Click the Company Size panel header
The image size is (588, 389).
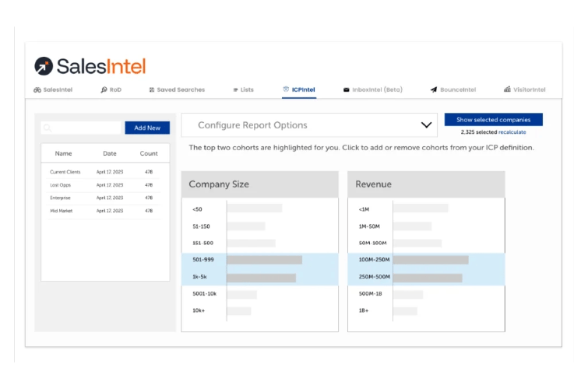coord(260,184)
